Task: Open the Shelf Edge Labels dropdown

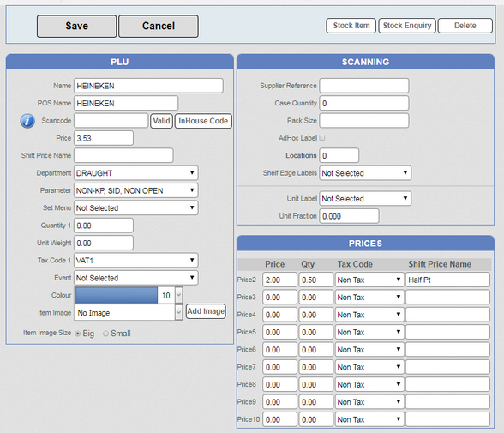Action: (365, 173)
